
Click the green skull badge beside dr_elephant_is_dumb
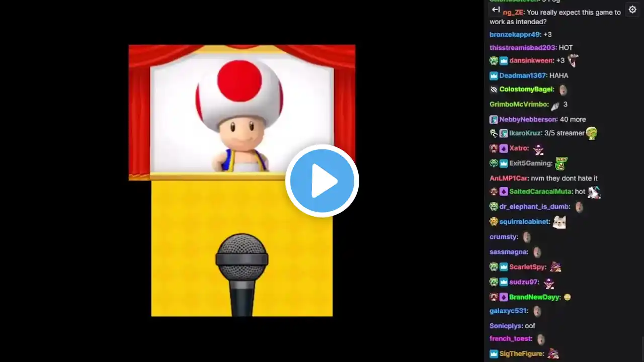[494, 207]
